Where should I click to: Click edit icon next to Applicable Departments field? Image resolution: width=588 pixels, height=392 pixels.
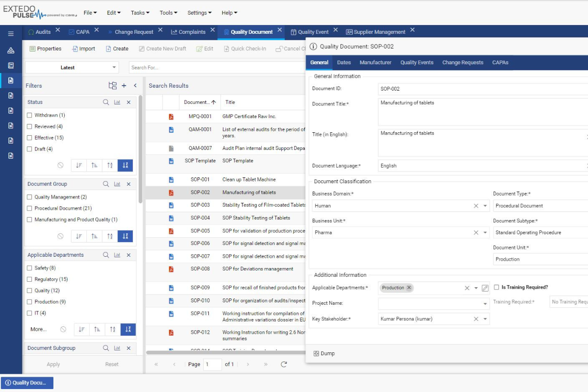tap(485, 288)
